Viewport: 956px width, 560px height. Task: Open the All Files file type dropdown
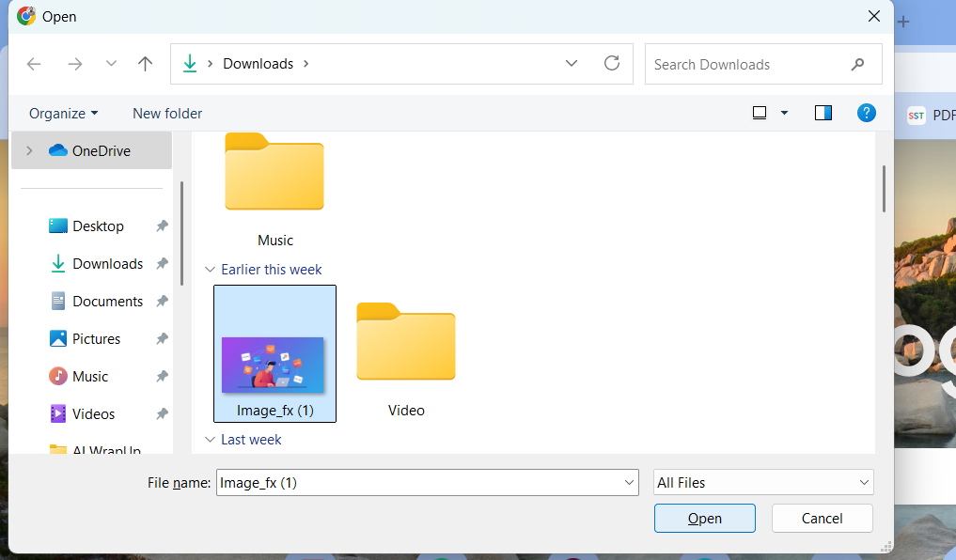tap(762, 482)
